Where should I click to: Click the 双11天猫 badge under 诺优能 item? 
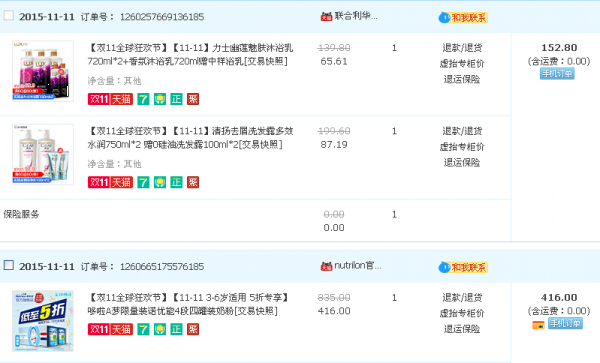[x=110, y=329]
